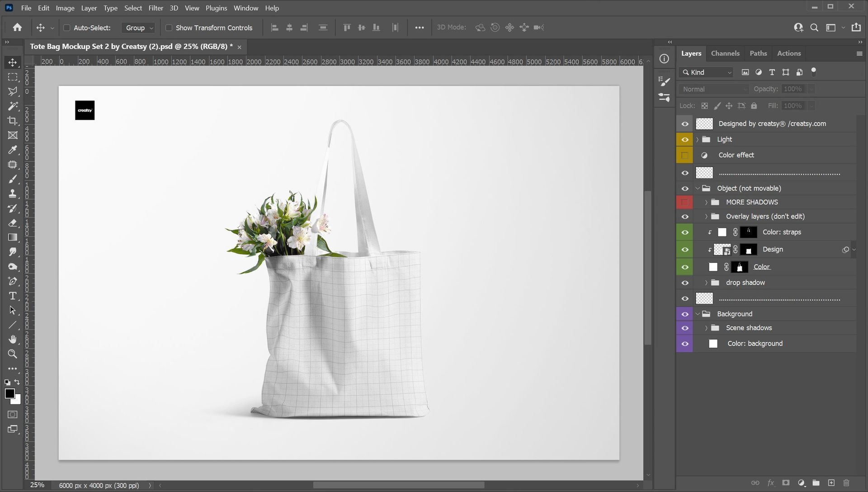Viewport: 868px width, 492px height.
Task: Expand the MORE SHADOWS group
Action: (706, 202)
